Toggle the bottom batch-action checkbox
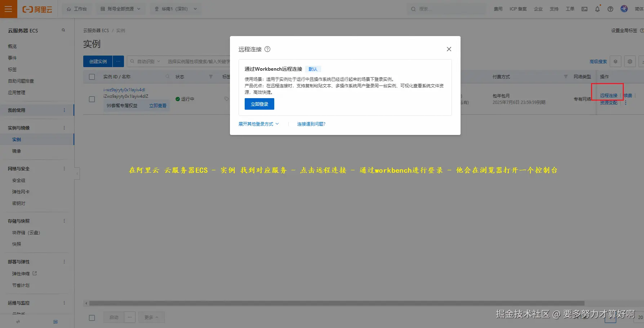Screen dimensions: 644x328 pos(92,318)
